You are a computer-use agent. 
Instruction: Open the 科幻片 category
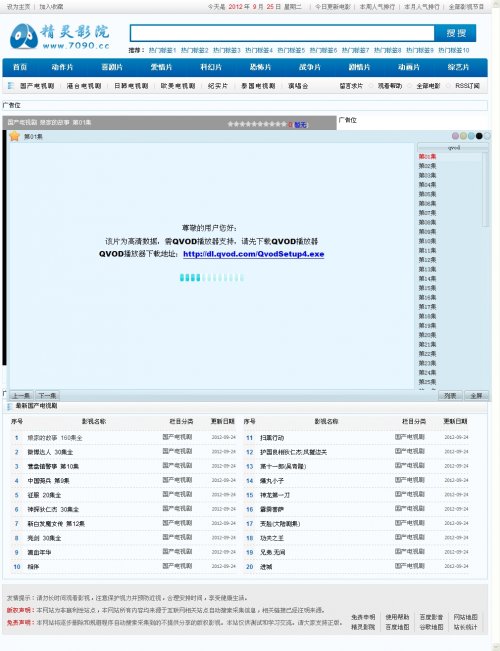(211, 67)
